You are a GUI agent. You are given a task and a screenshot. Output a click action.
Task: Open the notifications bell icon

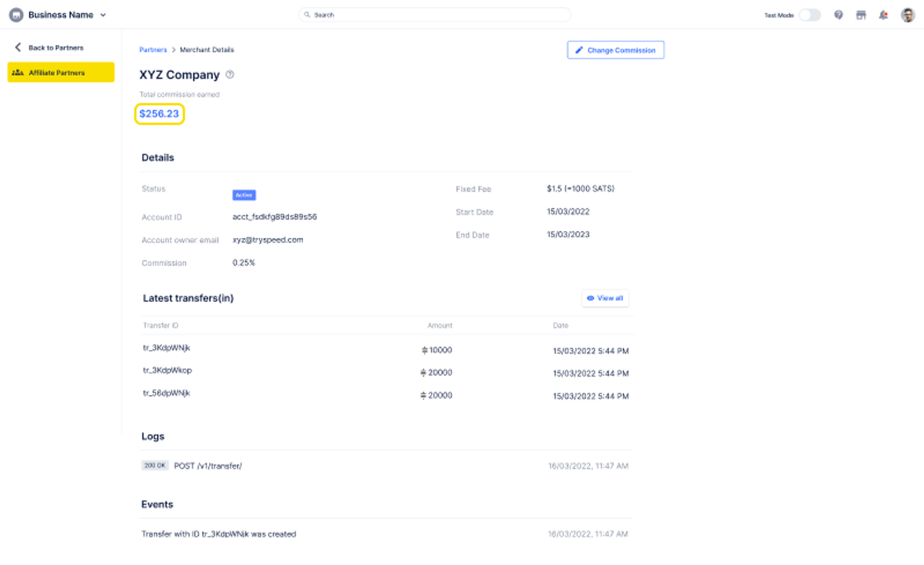(883, 15)
